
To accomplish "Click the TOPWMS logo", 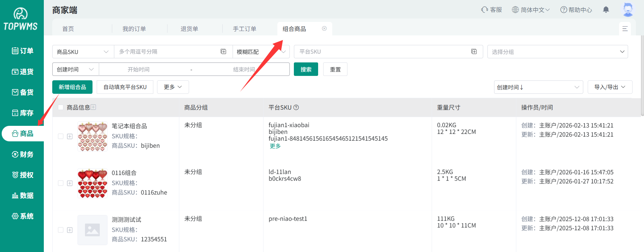I will [x=21, y=19].
